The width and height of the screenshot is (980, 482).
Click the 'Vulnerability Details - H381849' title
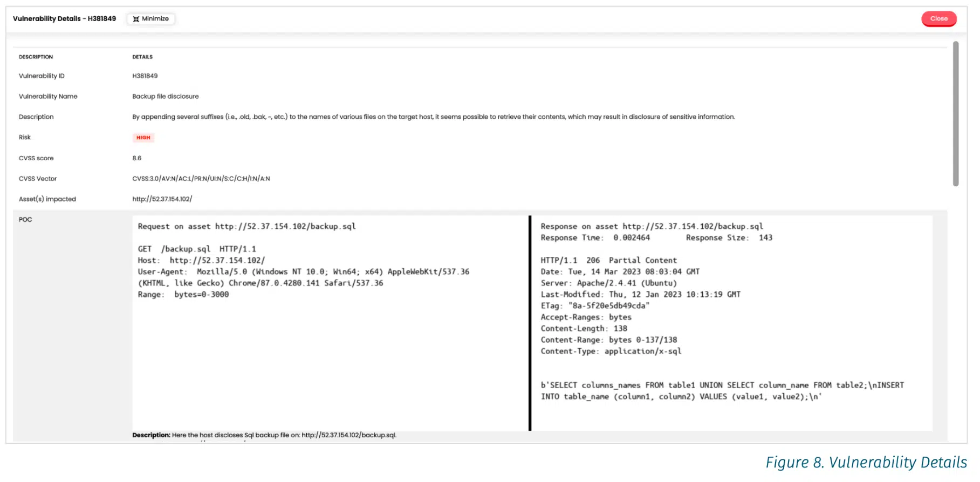(x=64, y=19)
